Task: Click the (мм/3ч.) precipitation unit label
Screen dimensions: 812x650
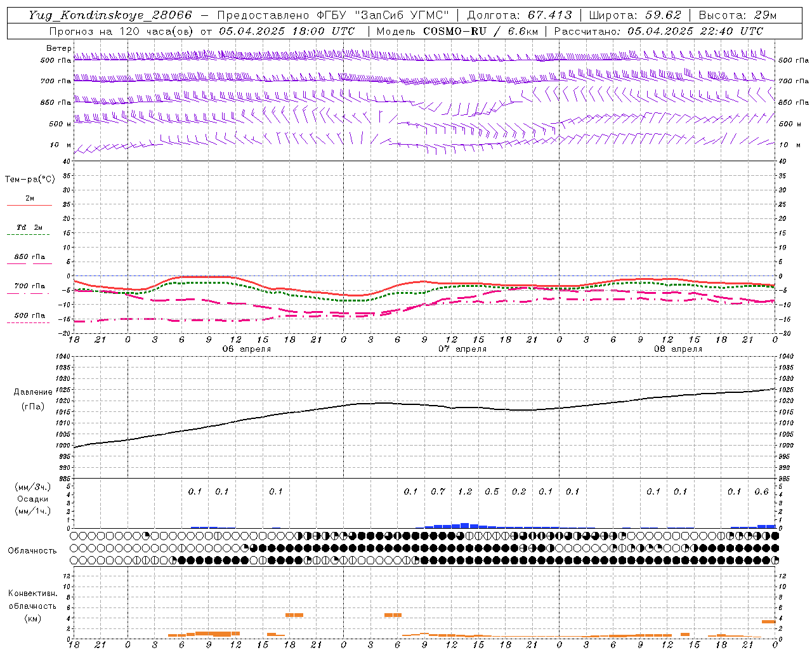Action: pyautogui.click(x=33, y=487)
